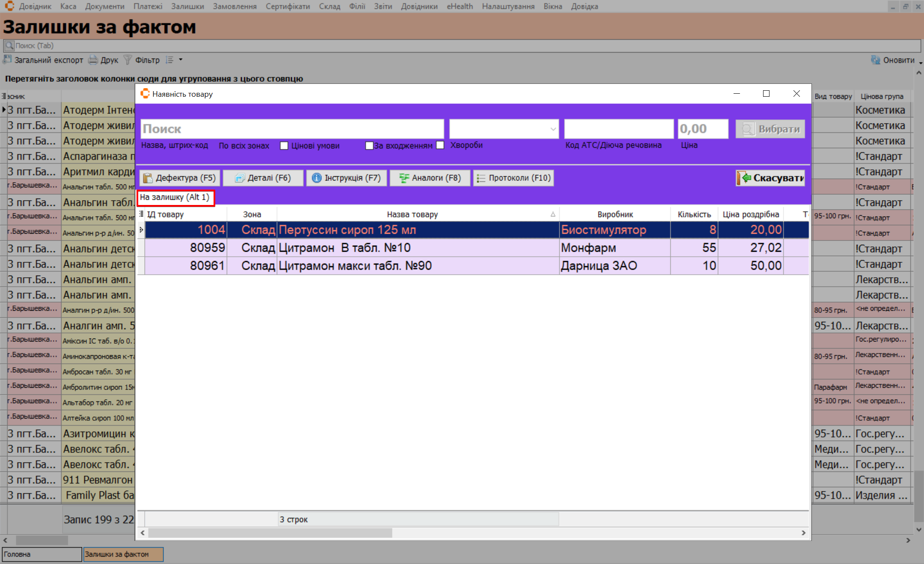Toggle the Хвороби checkbox

click(x=440, y=145)
